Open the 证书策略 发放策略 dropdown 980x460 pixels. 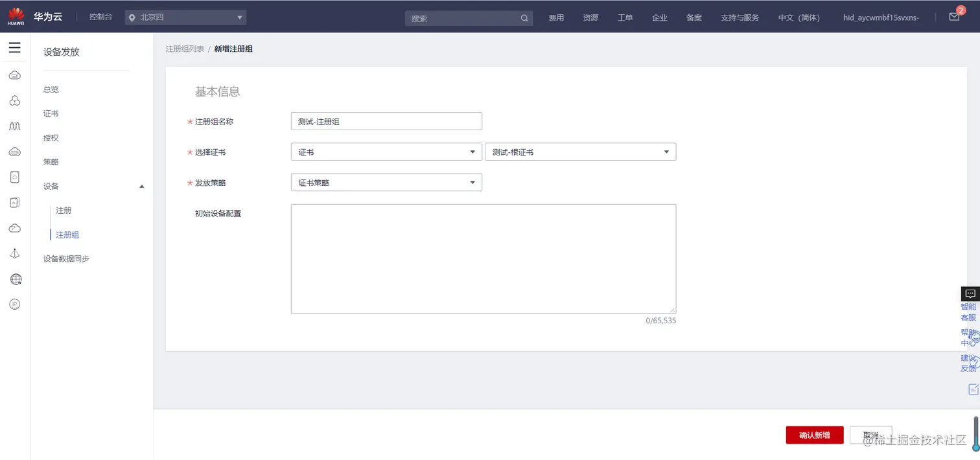pyautogui.click(x=386, y=183)
